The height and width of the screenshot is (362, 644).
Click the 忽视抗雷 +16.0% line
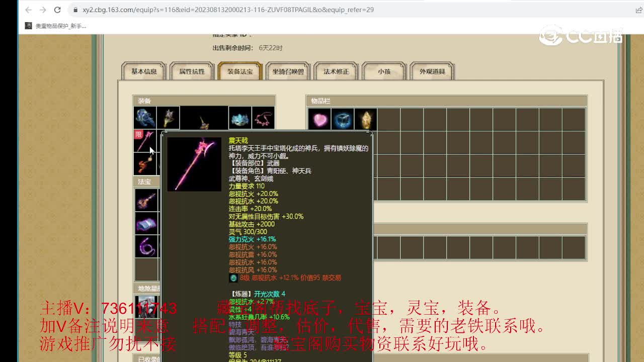(x=253, y=254)
